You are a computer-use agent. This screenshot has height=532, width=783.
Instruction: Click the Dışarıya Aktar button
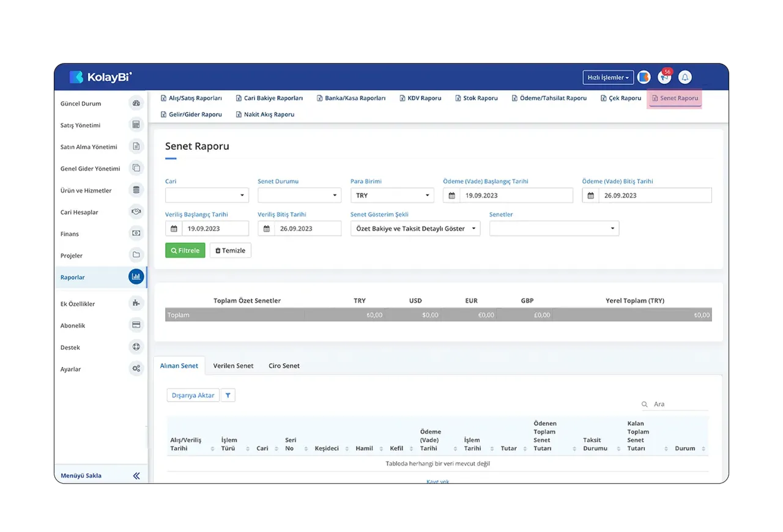(x=193, y=396)
